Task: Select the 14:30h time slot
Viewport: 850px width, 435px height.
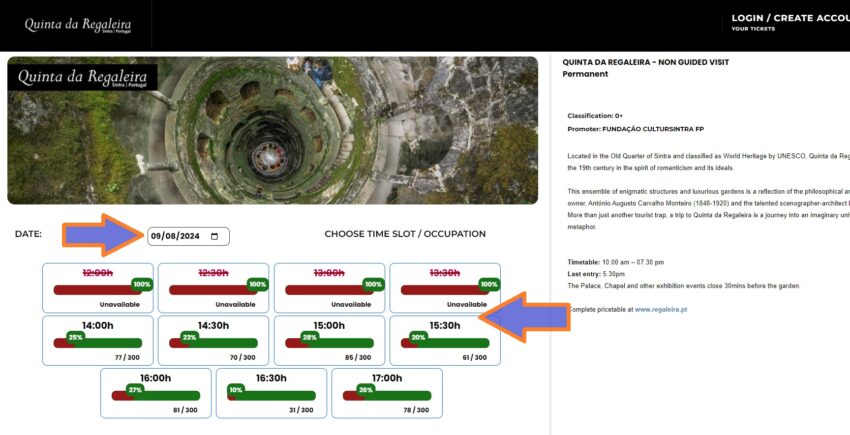Action: pyautogui.click(x=213, y=341)
